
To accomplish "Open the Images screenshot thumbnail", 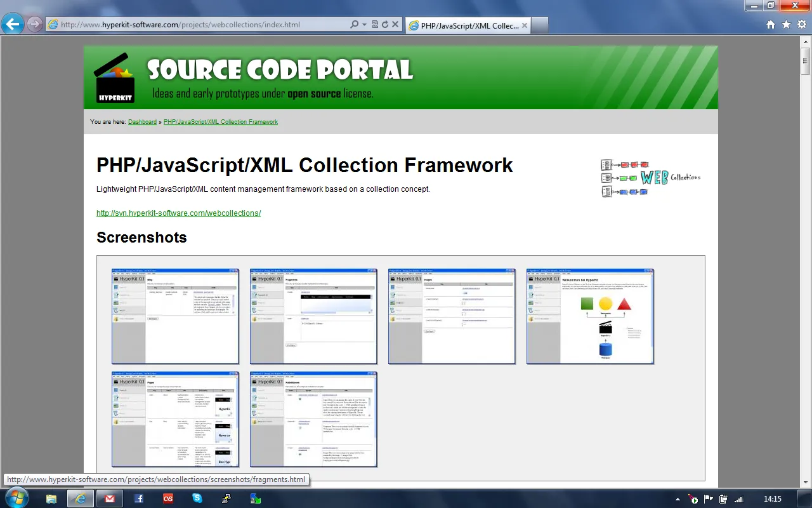I will click(452, 316).
